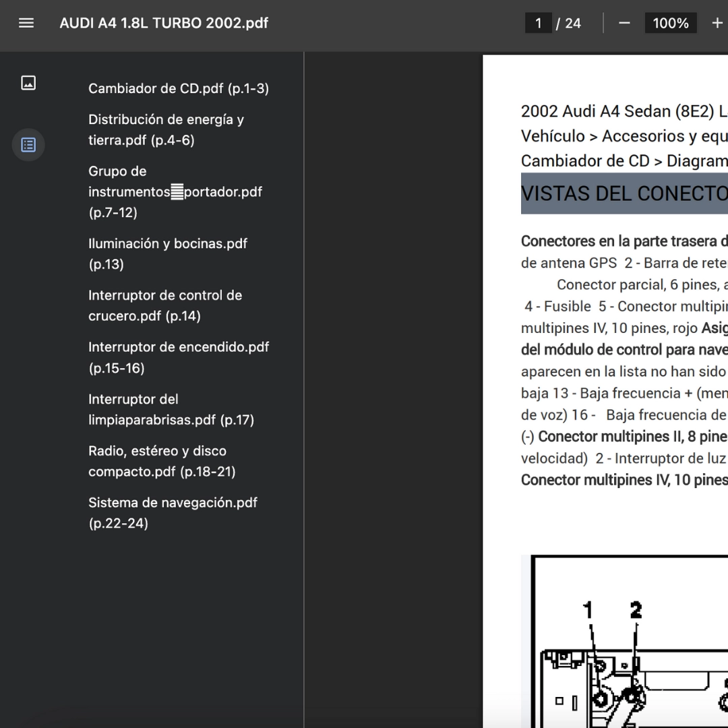This screenshot has height=728, width=728.
Task: Click the 100% zoom level field
Action: pos(670,23)
